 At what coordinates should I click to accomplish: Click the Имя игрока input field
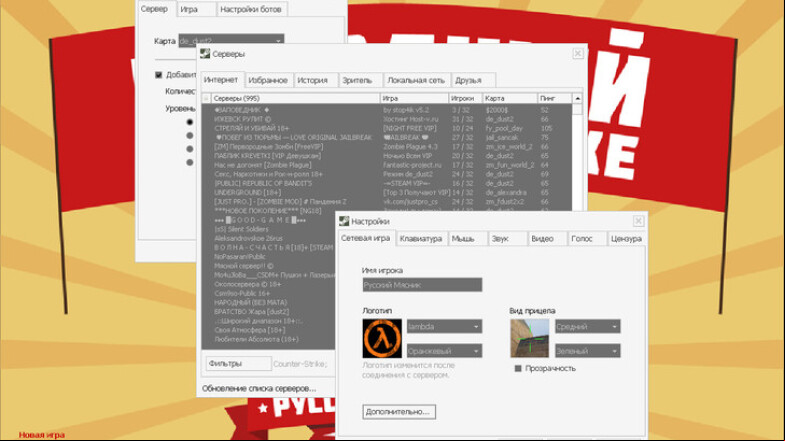(x=422, y=285)
